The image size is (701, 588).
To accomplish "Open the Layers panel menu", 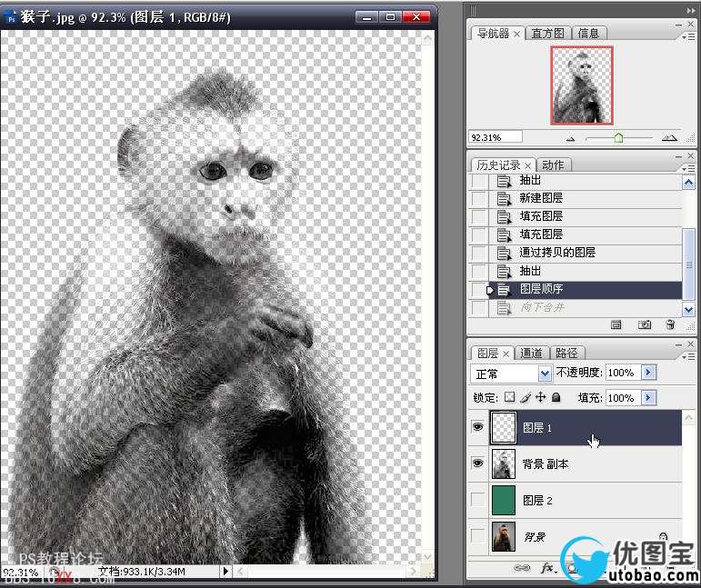I will [688, 357].
